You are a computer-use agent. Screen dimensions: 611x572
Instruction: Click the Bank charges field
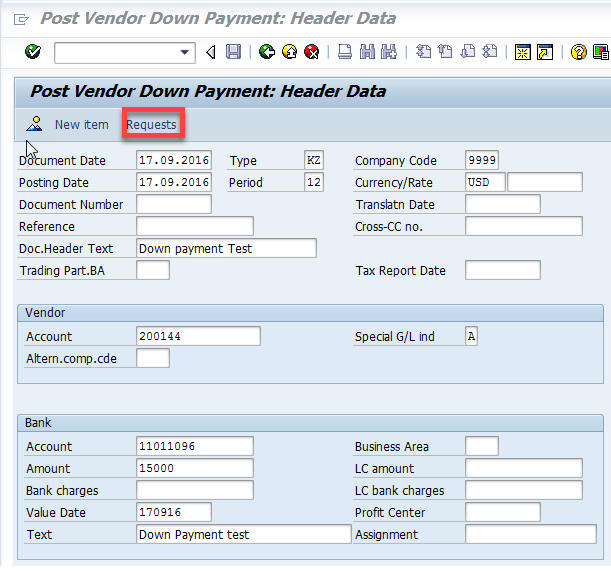(195, 490)
